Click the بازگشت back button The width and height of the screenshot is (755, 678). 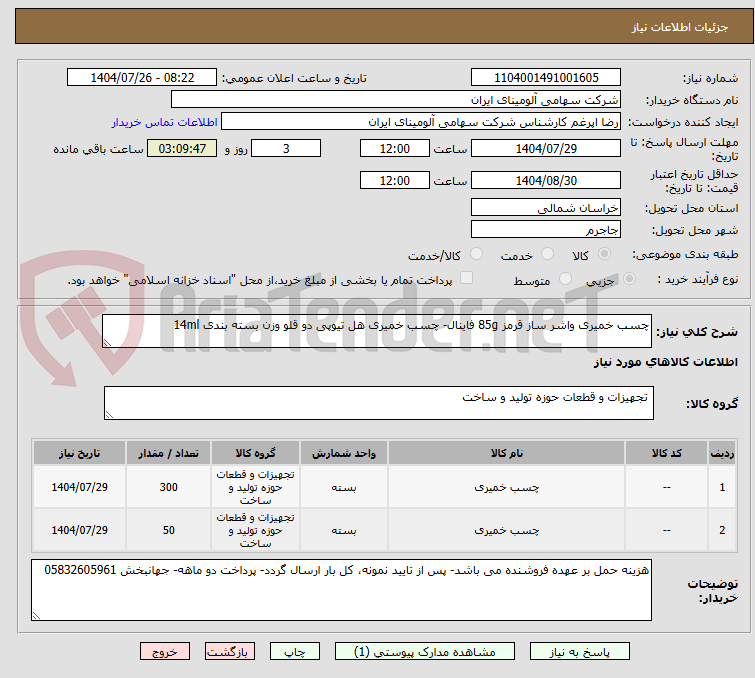coord(230,652)
